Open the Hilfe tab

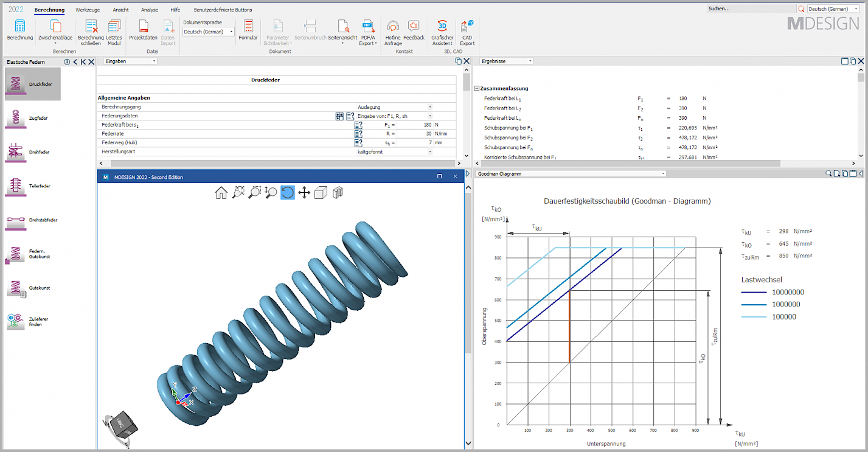[x=175, y=10]
